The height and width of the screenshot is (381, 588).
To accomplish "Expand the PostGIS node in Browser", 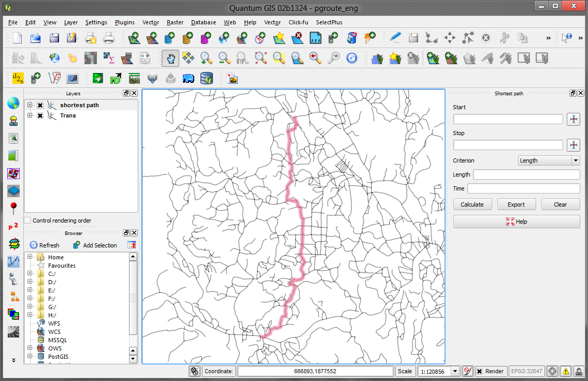I will [x=30, y=357].
